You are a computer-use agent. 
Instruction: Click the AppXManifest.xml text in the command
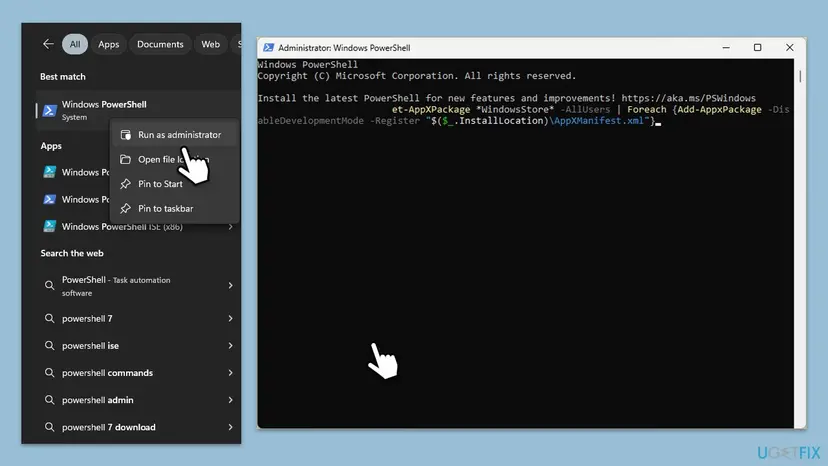coord(599,121)
